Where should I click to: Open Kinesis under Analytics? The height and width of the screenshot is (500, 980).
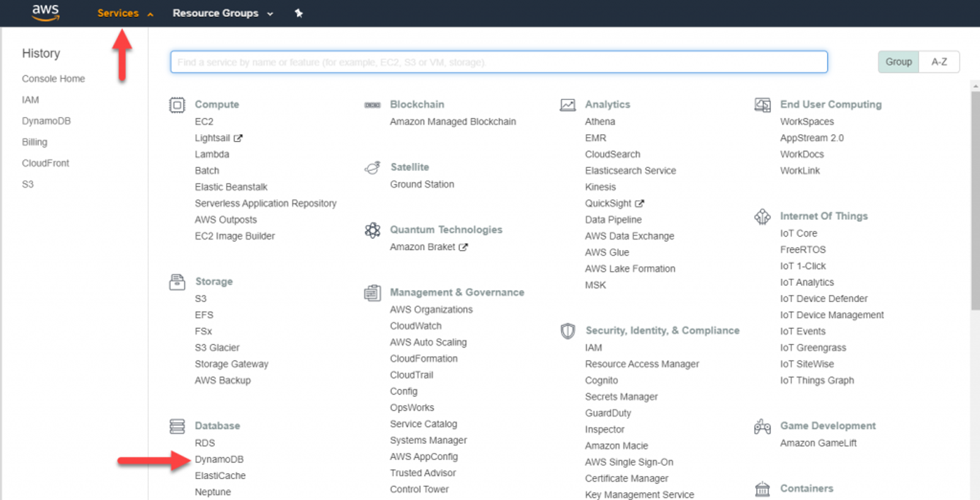point(600,187)
